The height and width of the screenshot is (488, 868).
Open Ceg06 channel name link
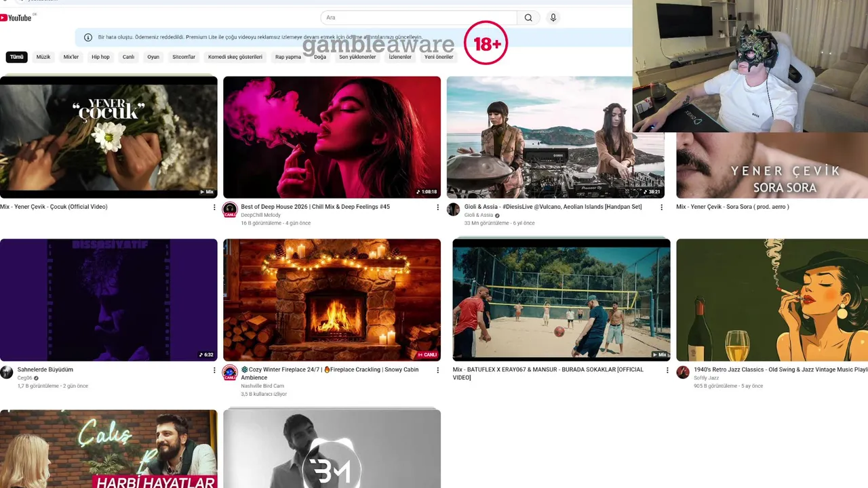pyautogui.click(x=25, y=378)
